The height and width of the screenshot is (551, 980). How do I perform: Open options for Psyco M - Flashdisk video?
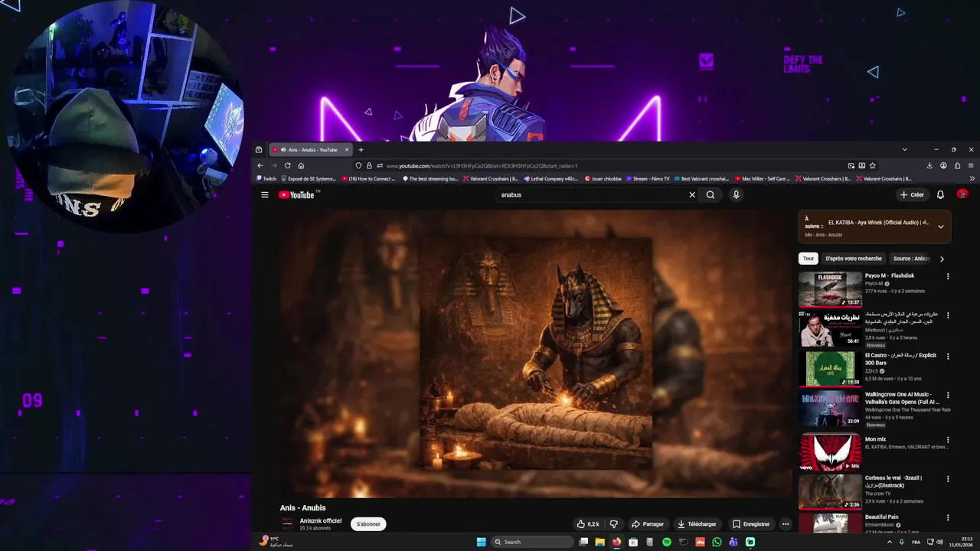tap(948, 276)
